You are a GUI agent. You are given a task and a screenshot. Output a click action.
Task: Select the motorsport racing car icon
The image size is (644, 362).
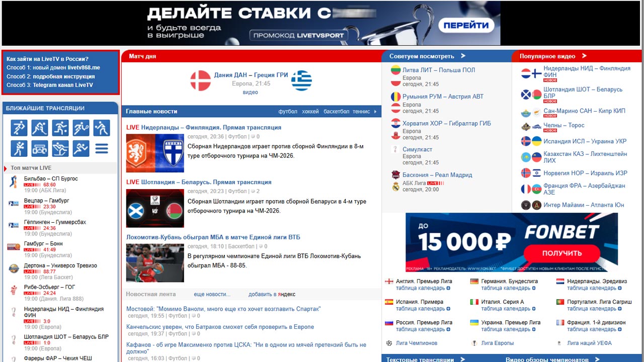click(40, 148)
